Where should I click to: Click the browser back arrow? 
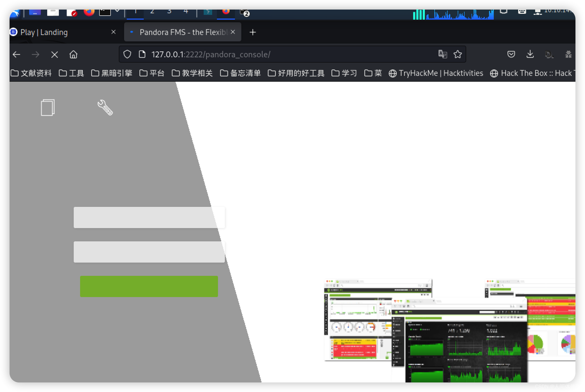tap(17, 55)
